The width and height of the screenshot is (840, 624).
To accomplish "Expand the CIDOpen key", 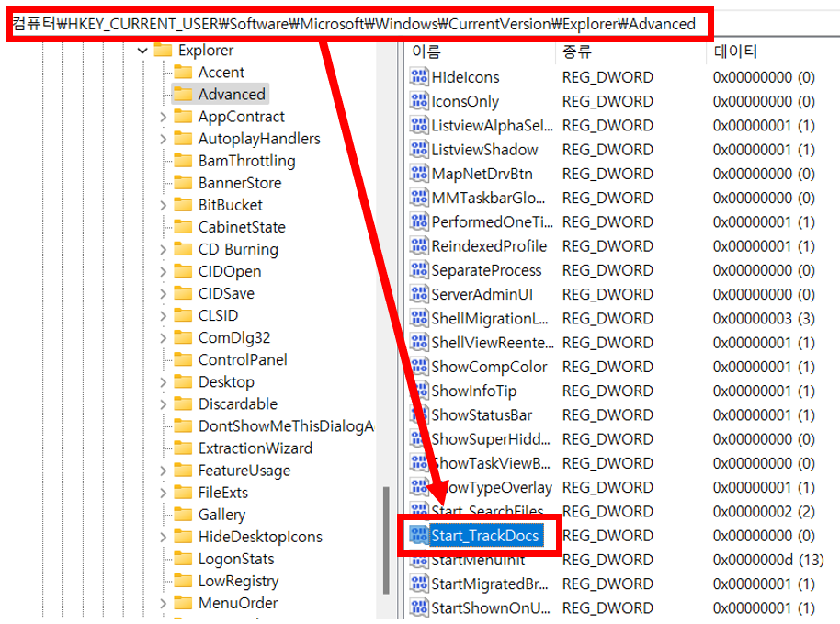I will coord(164,271).
